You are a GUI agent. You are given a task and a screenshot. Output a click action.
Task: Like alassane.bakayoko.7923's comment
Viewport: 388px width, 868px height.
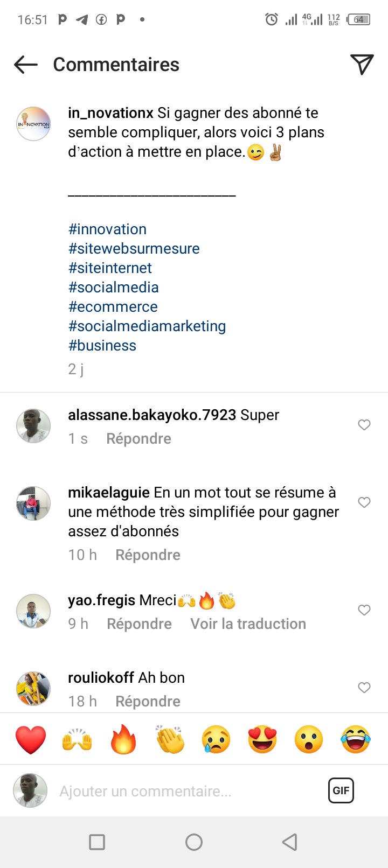(364, 425)
